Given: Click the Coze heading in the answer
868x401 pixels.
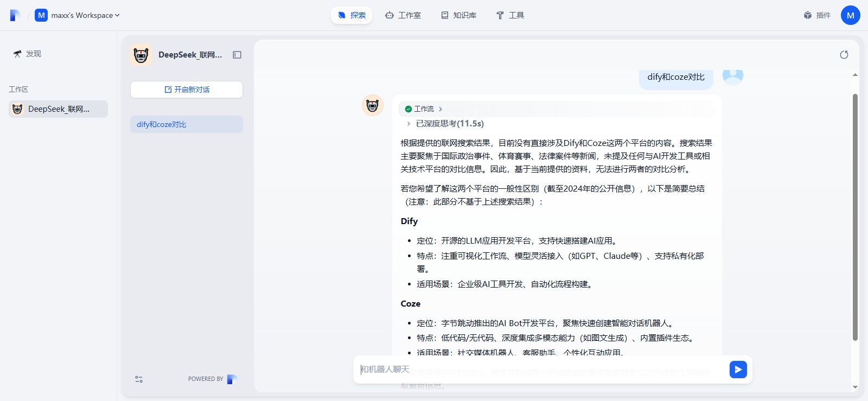Looking at the screenshot, I should click(411, 304).
